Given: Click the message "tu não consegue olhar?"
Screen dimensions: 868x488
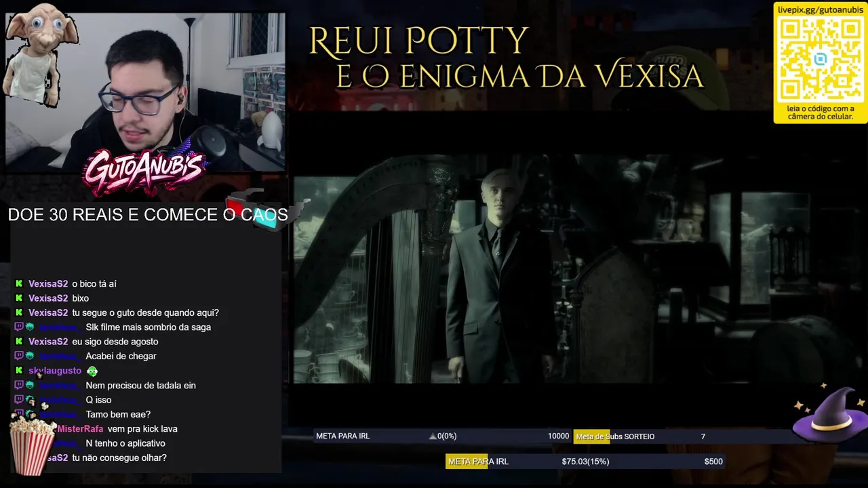Looking at the screenshot, I should tap(119, 458).
